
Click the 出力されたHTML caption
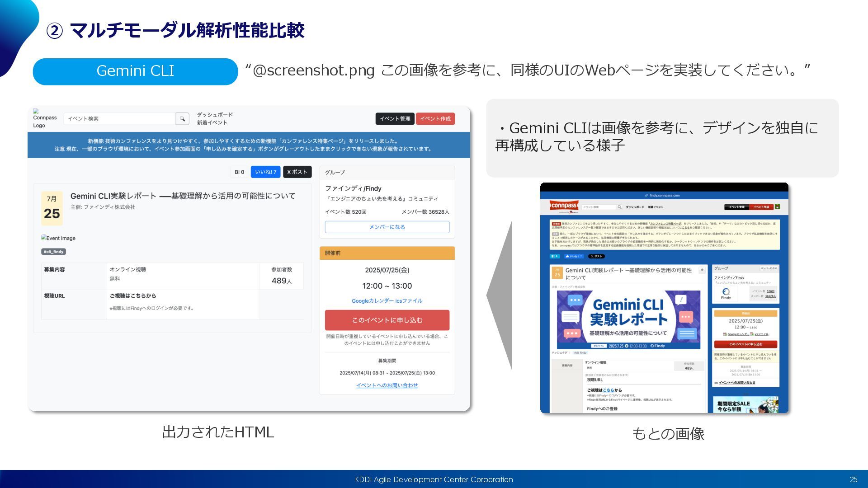218,432
